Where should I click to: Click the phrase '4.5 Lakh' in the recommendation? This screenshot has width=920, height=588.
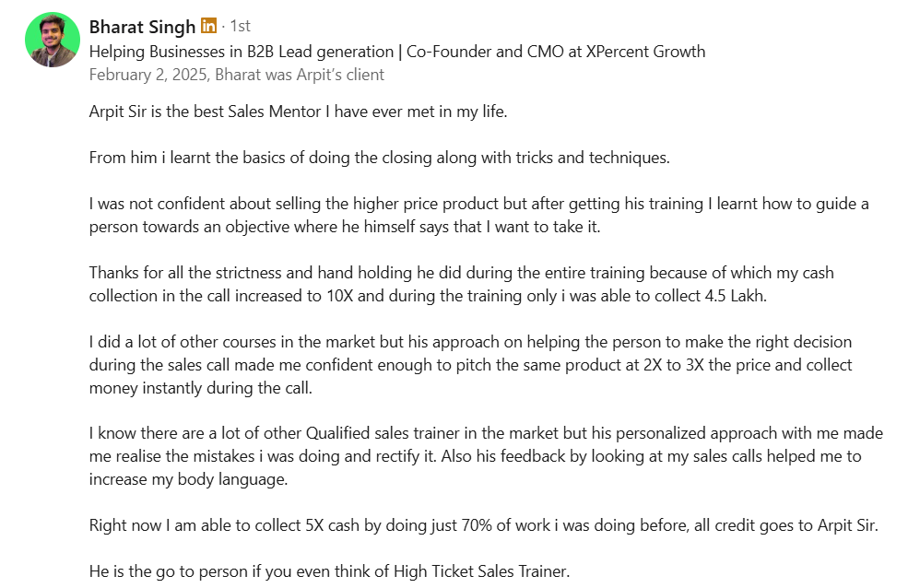[734, 296]
